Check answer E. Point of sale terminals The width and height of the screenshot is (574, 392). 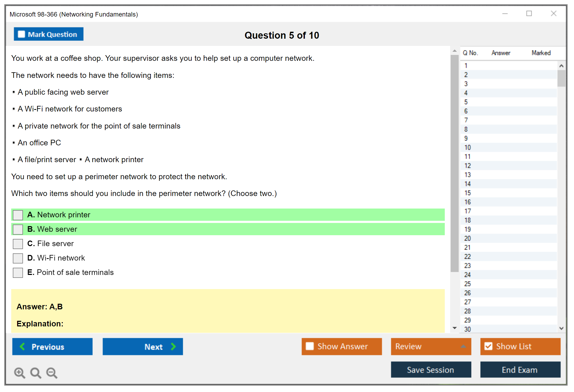coord(18,273)
